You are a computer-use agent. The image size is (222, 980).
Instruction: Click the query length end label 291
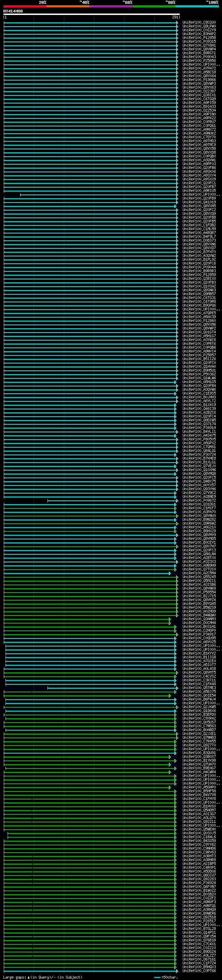click(x=175, y=17)
